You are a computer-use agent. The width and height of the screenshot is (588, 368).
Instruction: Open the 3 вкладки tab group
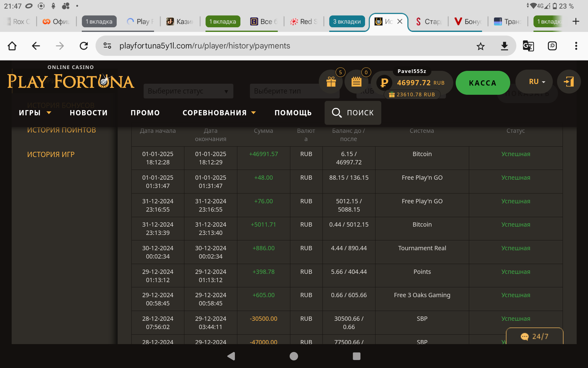click(347, 21)
